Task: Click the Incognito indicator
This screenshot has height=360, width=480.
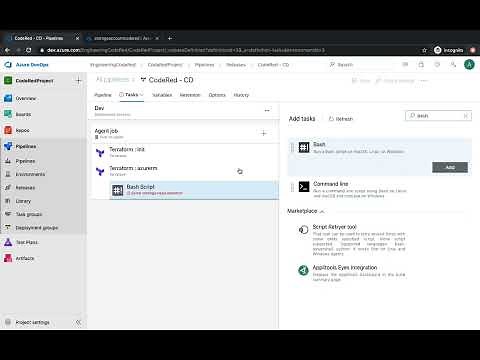Action: [449, 50]
